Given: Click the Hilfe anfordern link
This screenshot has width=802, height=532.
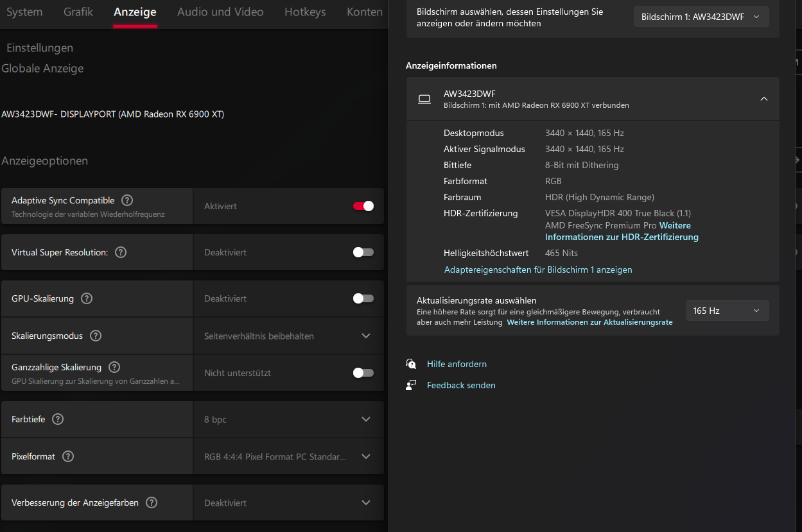Looking at the screenshot, I should pos(457,364).
